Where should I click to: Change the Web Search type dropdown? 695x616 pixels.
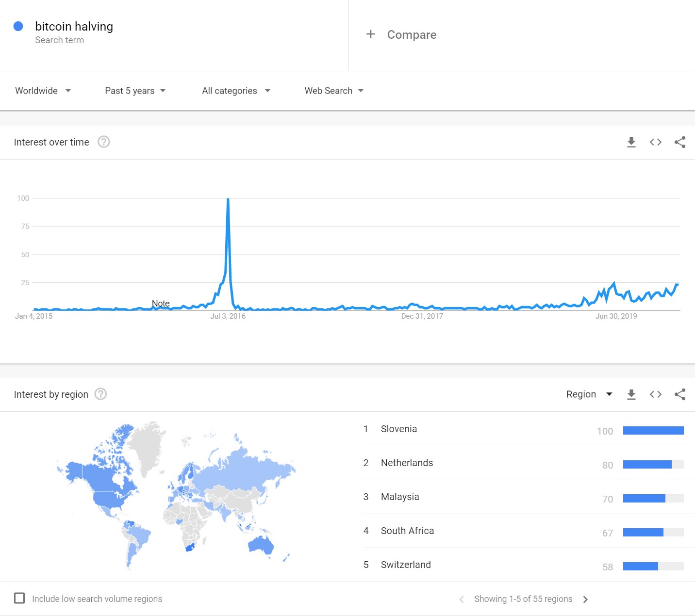point(334,91)
